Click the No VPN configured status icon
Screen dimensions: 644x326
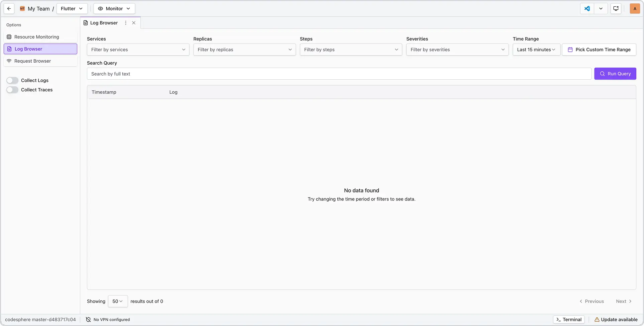88,319
